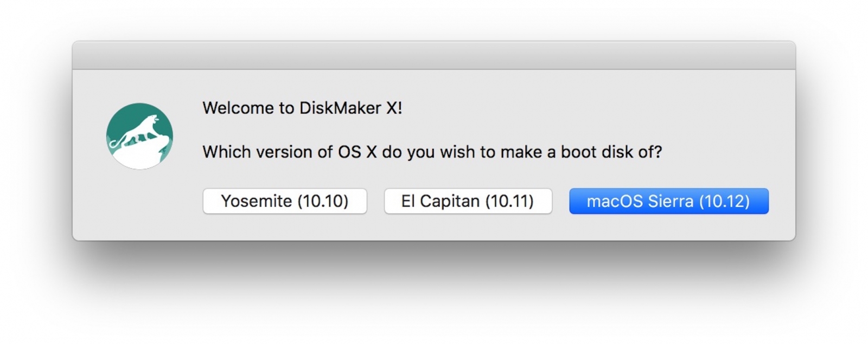Click the words "DiskMaker X!" in the welcome line
868x344 pixels.
(x=350, y=108)
